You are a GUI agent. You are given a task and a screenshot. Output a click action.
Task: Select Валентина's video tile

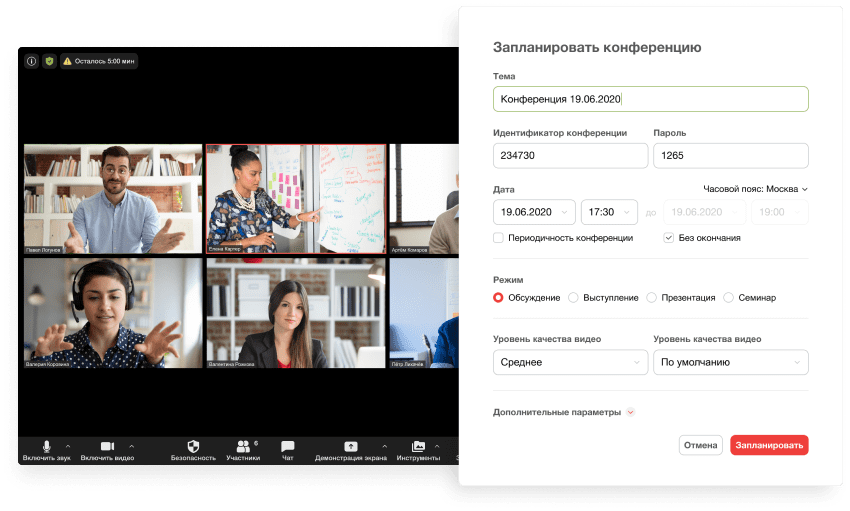point(296,313)
